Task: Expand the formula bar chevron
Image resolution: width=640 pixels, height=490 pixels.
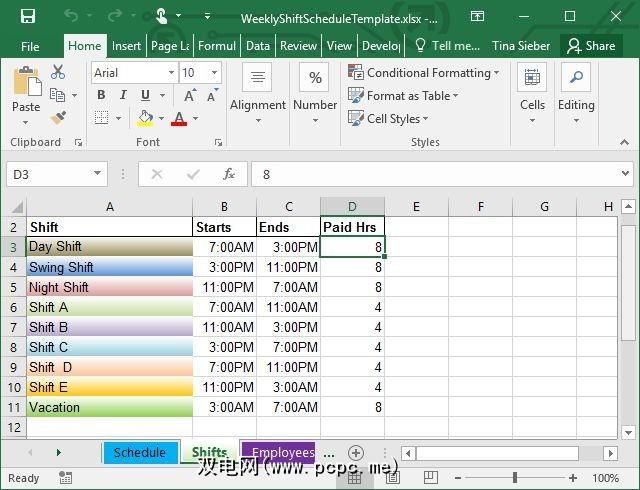Action: click(625, 174)
